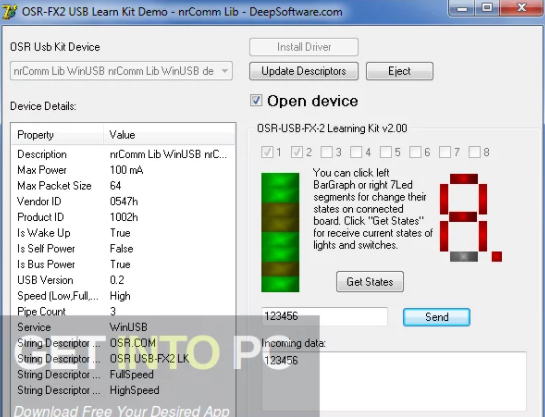
Task: Click the upper-left vertical 7-LED segment
Action: point(444,199)
